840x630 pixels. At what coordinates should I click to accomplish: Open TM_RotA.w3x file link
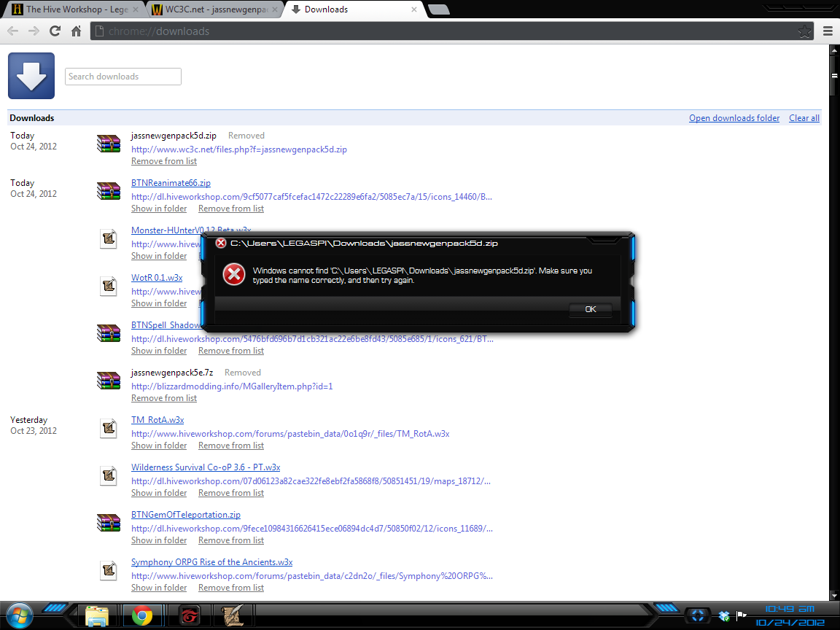(157, 420)
